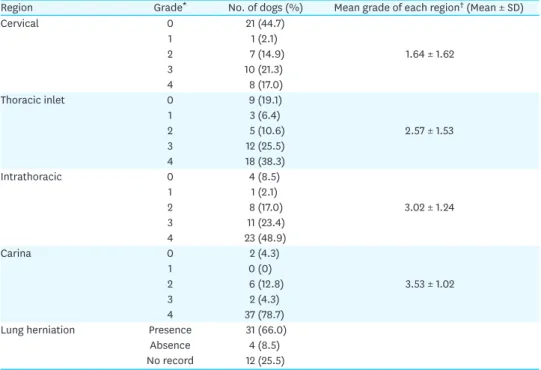This screenshot has width=541, height=370.
Task: Click the Presence grade label
Action: [x=170, y=330]
